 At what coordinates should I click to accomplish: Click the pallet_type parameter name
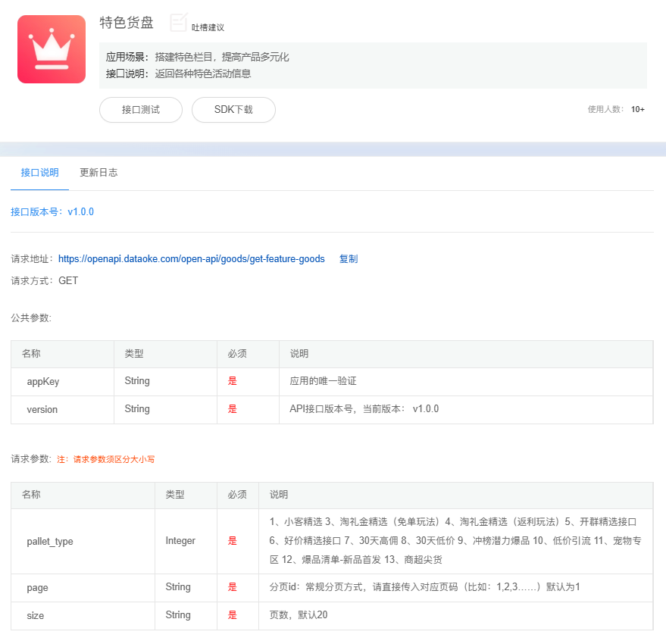[x=50, y=542]
